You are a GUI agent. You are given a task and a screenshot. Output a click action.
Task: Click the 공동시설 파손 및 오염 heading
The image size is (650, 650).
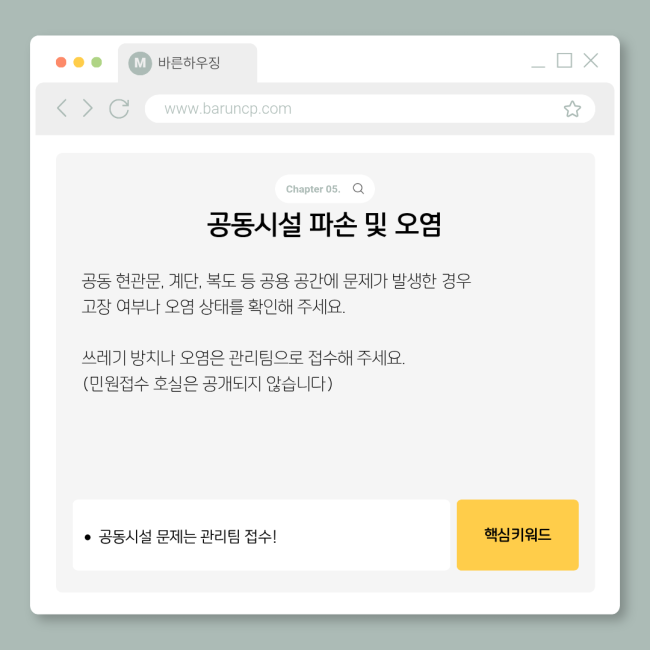click(x=325, y=224)
